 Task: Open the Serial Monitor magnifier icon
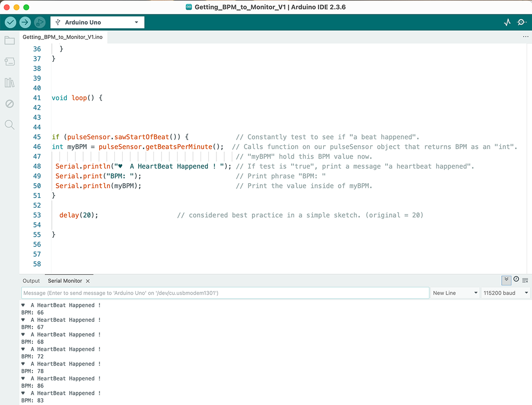pyautogui.click(x=522, y=22)
